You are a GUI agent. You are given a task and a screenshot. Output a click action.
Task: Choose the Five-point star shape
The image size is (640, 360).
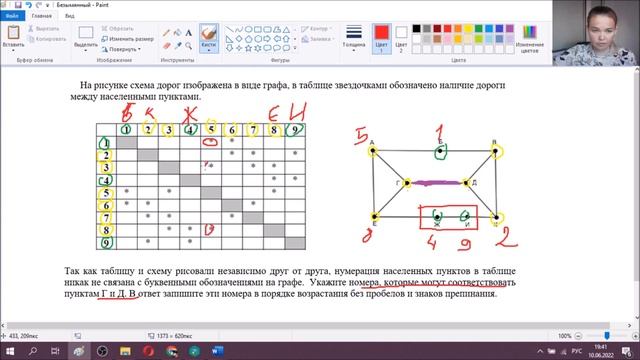(x=248, y=48)
